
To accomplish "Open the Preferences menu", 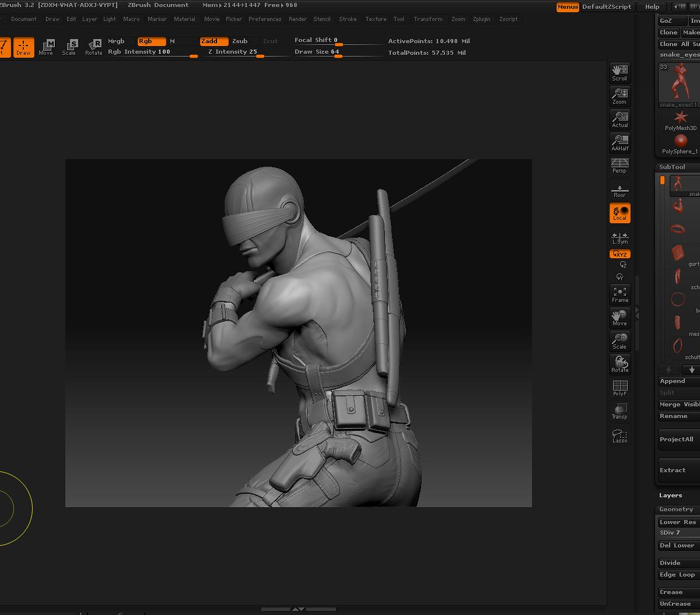I will 265,19.
